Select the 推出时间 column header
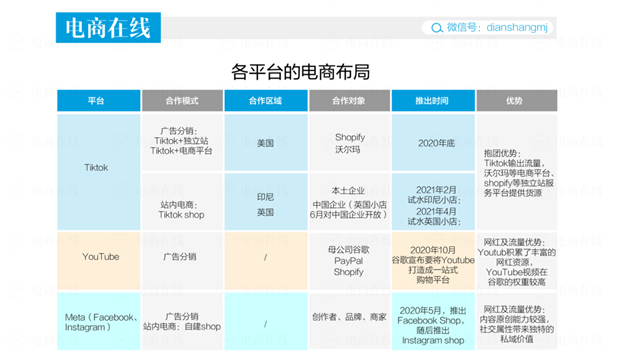Image resolution: width=620 pixels, height=363 pixels. pos(433,100)
